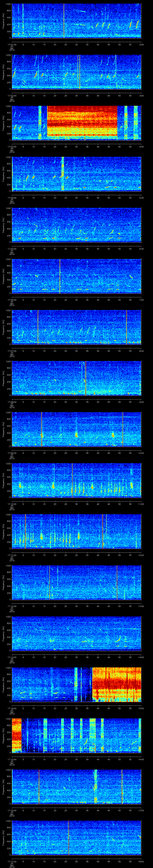Click the 6:00 end time label

141,249
